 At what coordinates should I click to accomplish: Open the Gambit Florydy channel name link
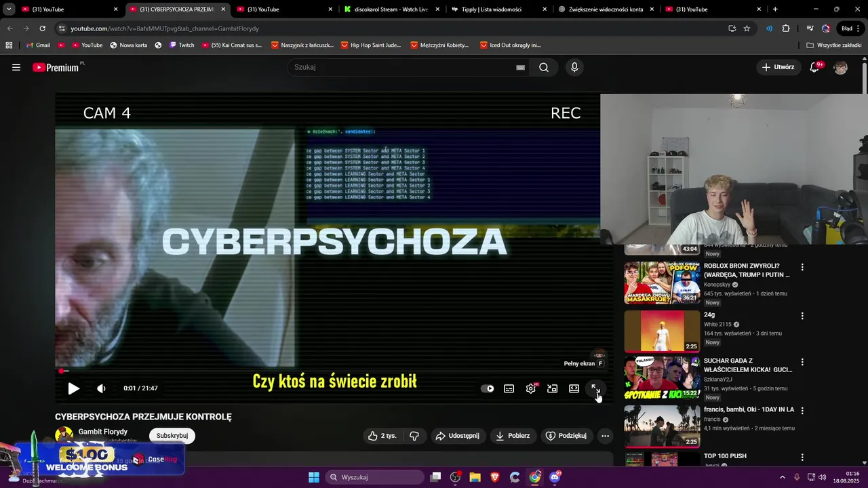point(103,432)
